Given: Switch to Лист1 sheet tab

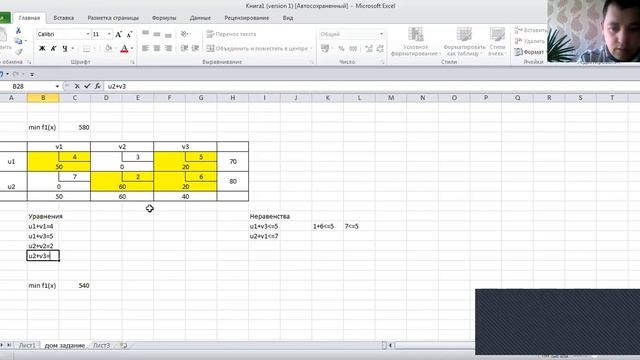Looking at the screenshot, I should pos(27,345).
